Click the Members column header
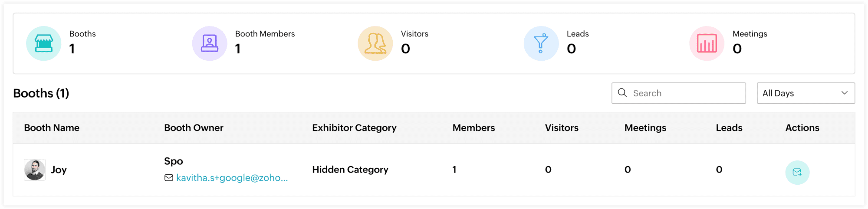Screen dimensions: 868x209 [x=473, y=128]
